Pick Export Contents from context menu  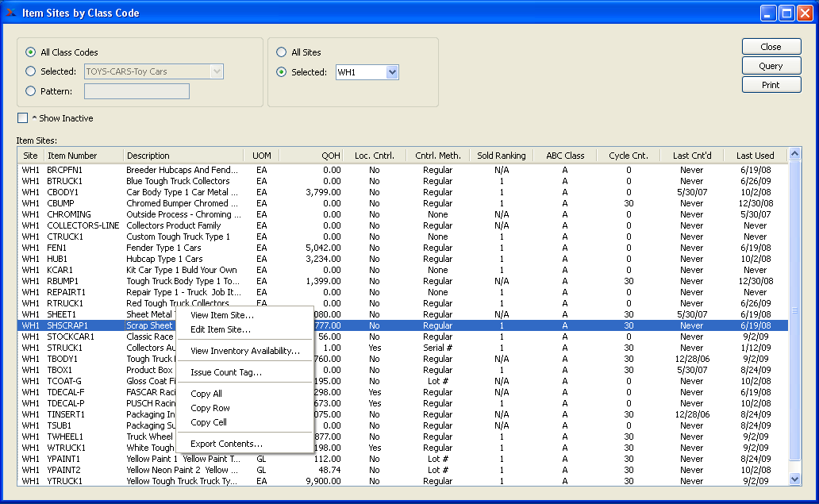point(226,444)
